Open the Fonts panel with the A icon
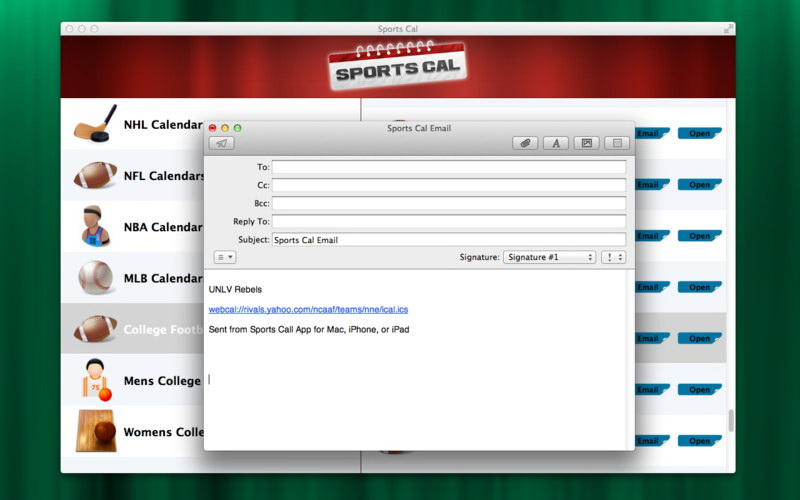800x500 pixels. click(556, 143)
